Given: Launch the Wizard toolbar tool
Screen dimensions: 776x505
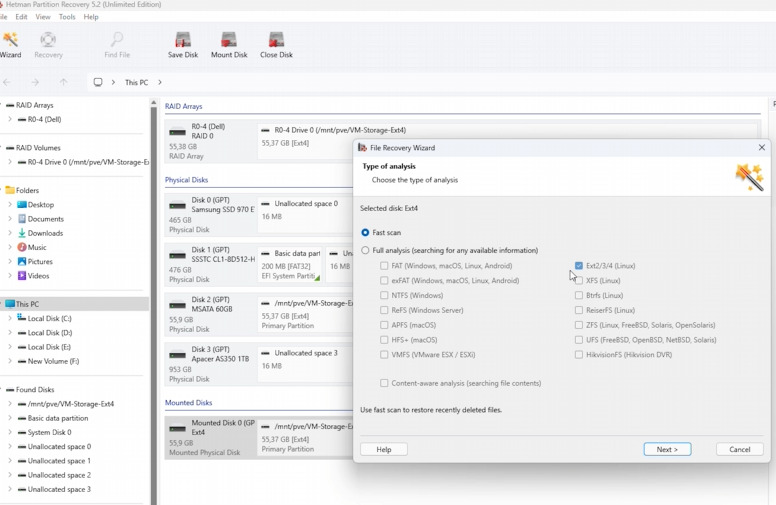Looking at the screenshot, I should [x=10, y=45].
